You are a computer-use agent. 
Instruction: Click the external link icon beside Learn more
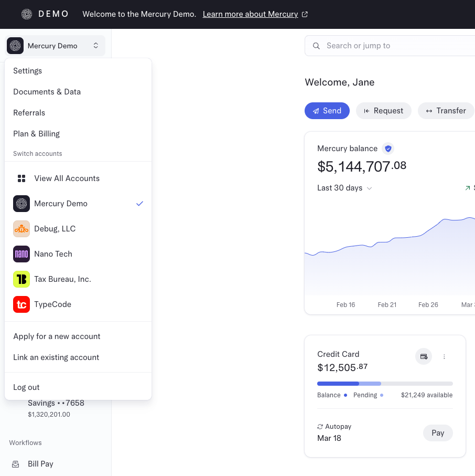[305, 14]
